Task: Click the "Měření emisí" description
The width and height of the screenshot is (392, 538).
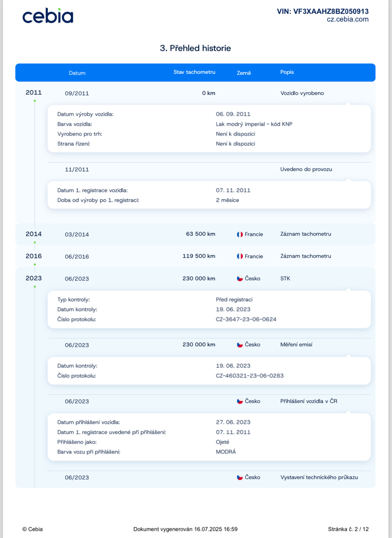Action: click(296, 345)
